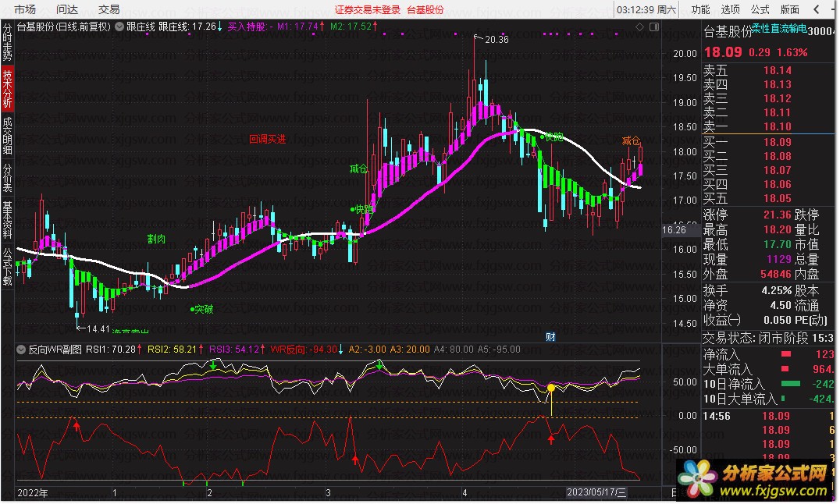Click the diamond icon at chart corner
This screenshot has width=840, height=504.
point(639,27)
